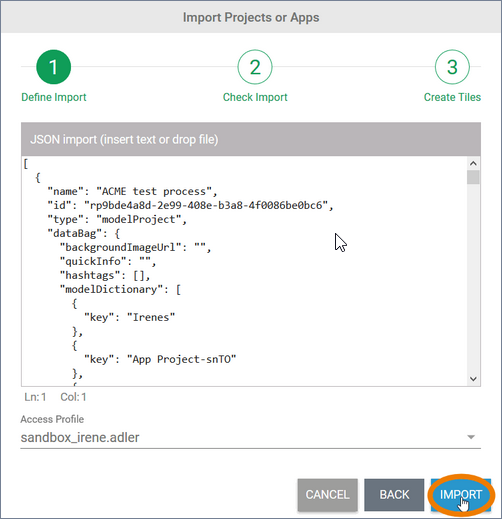Click the "key": "App Project-snTO" line
Image resolution: width=502 pixels, height=519 pixels.
pos(160,359)
